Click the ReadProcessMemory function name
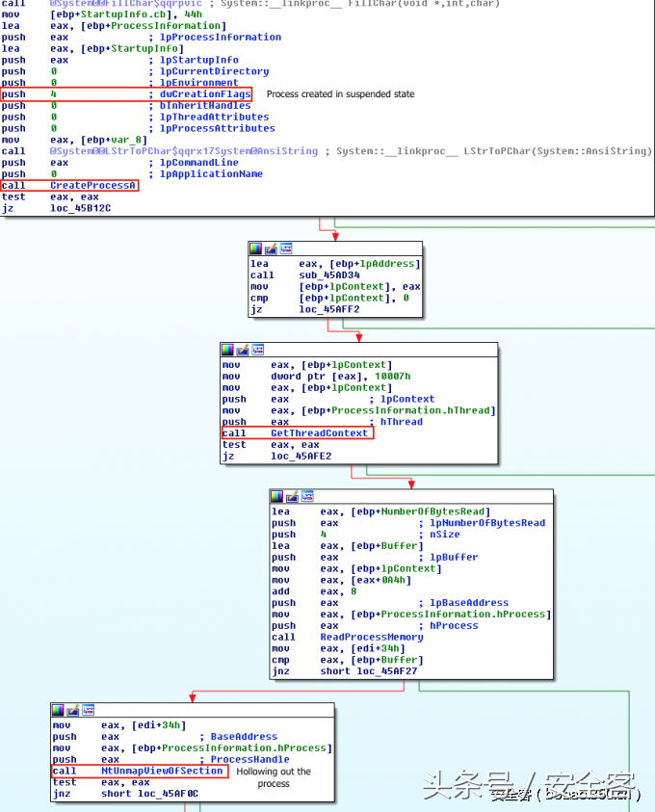Screen dimensions: 655x812 click(x=371, y=637)
